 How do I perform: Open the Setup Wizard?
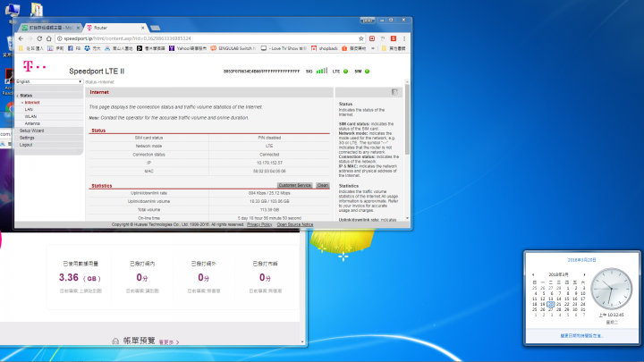click(31, 130)
